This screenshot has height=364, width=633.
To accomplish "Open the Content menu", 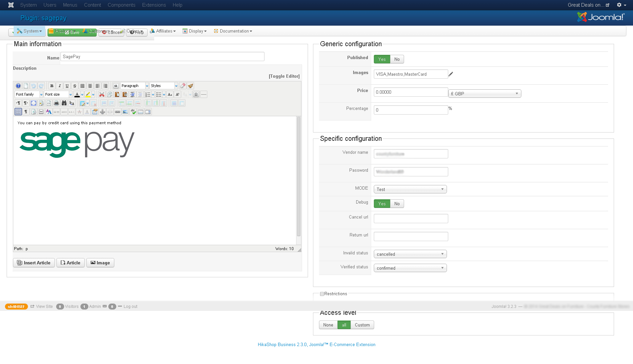I will 92,5.
